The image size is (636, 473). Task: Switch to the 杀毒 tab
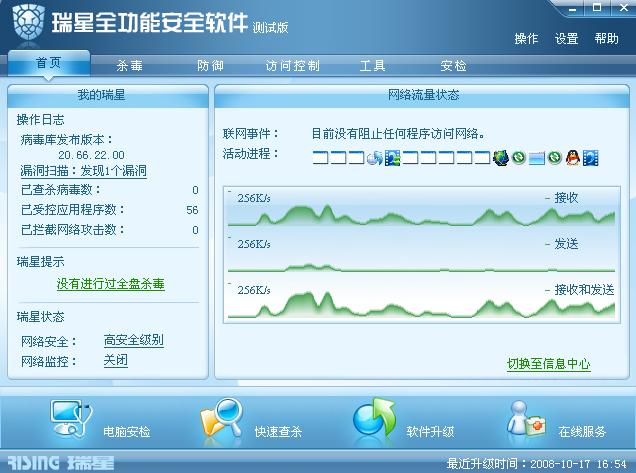pos(129,65)
